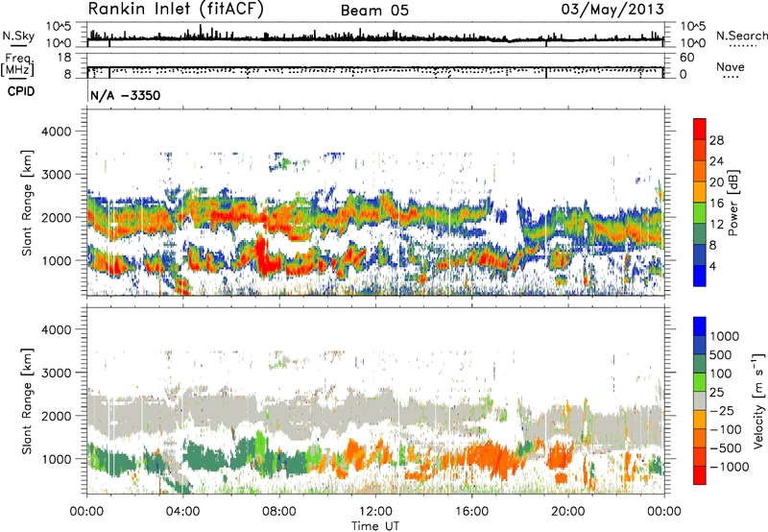This screenshot has width=768, height=532.
Task: Click the 'Rankin Inlet (fitACF)' title
Action: (x=176, y=9)
